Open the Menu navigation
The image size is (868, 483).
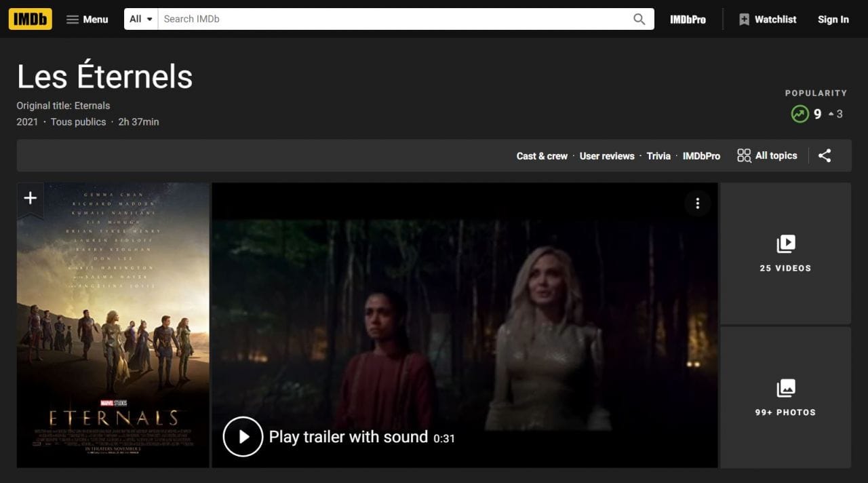click(87, 20)
